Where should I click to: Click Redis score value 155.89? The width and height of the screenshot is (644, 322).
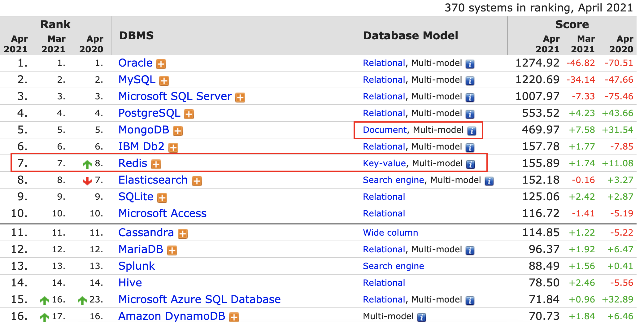click(x=541, y=163)
